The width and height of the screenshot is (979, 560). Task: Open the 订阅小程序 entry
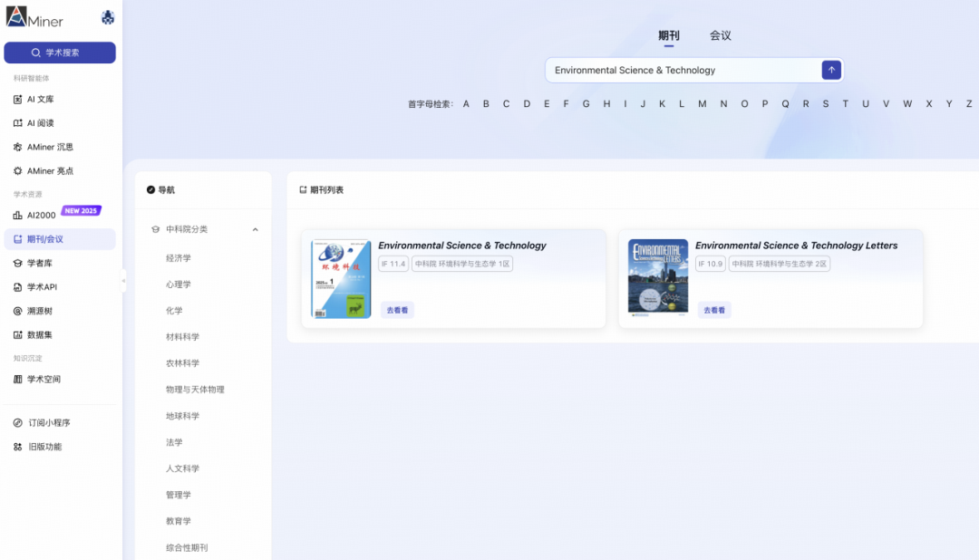click(53, 422)
